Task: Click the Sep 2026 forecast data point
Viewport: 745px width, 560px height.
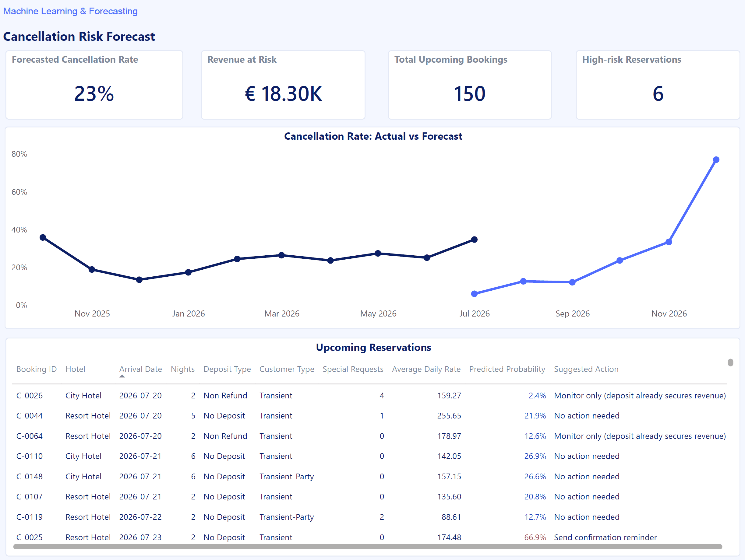Action: point(572,282)
